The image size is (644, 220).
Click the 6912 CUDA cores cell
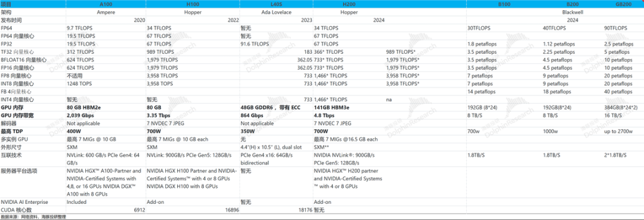pyautogui.click(x=140, y=210)
